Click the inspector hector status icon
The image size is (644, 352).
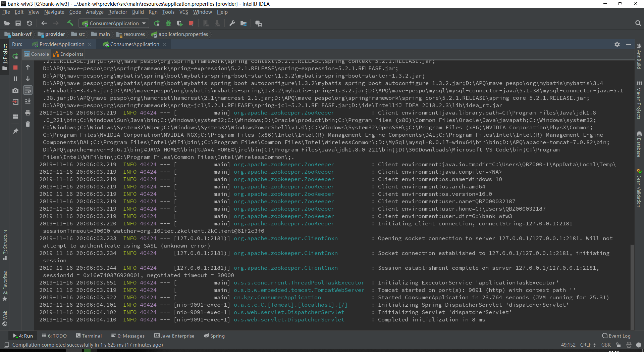pos(629,345)
